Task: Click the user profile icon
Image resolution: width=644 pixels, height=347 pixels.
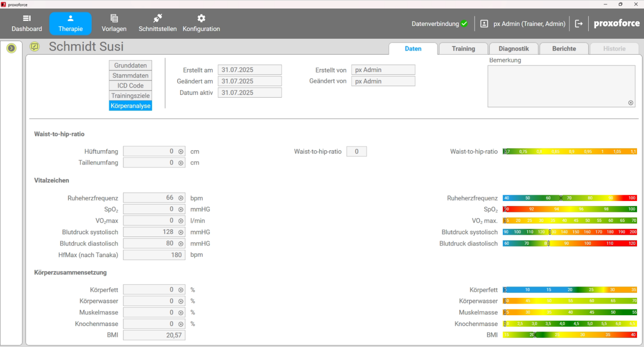Action: point(484,24)
